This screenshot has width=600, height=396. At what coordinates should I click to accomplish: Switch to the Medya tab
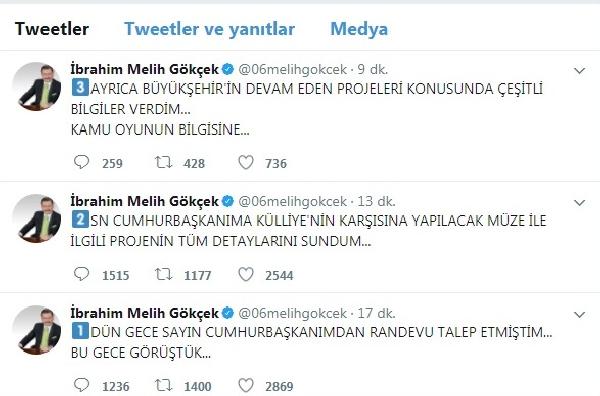(x=359, y=29)
